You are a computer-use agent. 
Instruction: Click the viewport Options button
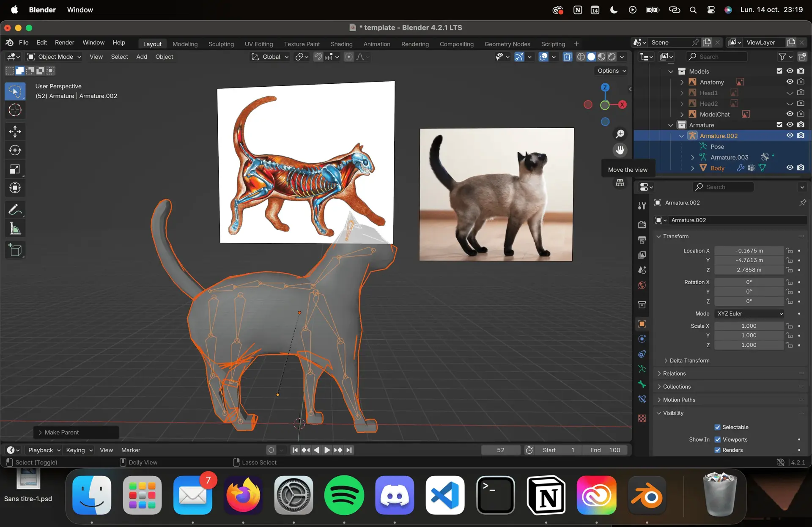click(612, 71)
